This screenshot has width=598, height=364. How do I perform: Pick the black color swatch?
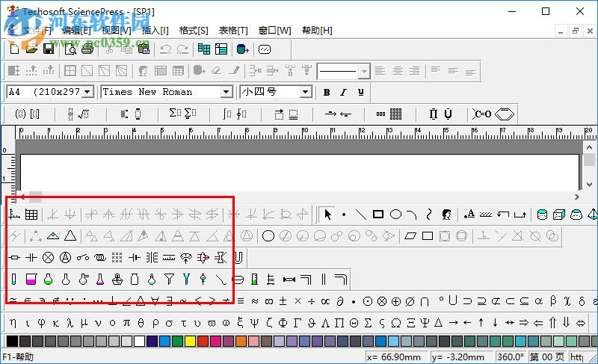[x=12, y=341]
